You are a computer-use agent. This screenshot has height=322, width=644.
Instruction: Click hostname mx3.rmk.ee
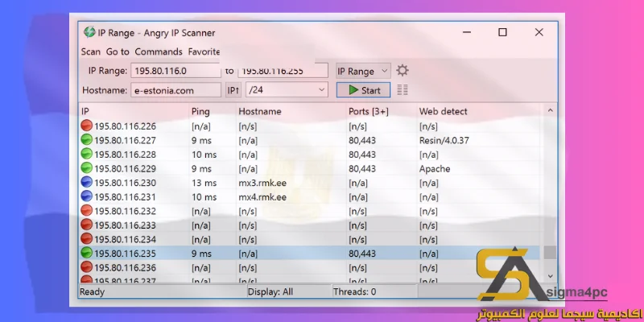pyautogui.click(x=262, y=183)
